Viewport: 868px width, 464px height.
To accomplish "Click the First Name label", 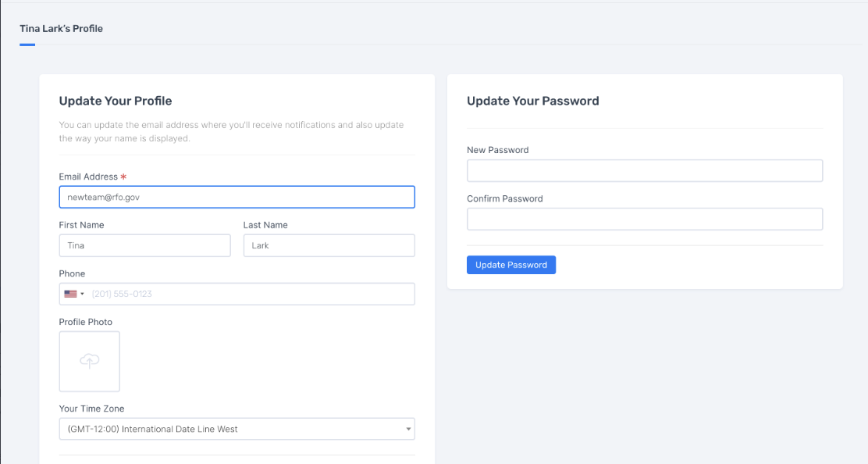I will click(x=81, y=225).
